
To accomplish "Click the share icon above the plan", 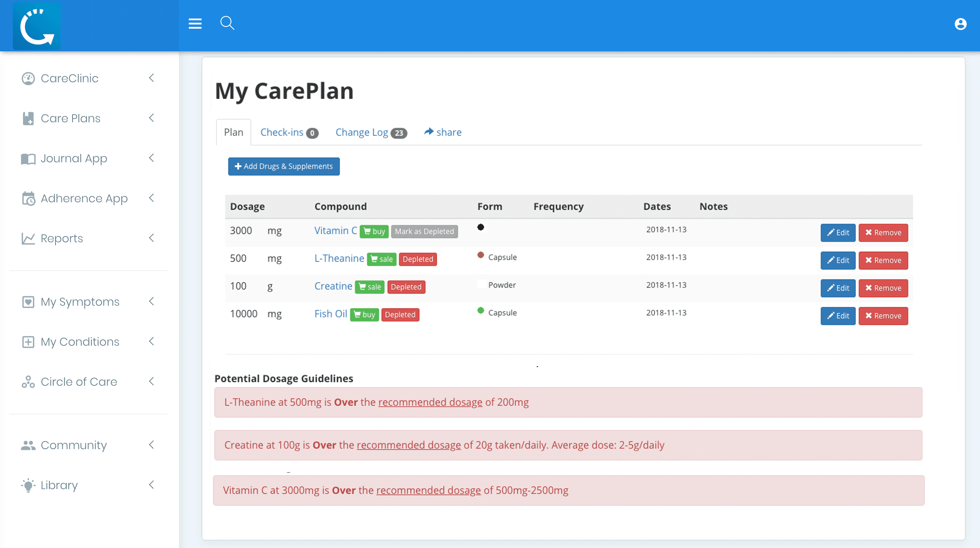I will (429, 132).
